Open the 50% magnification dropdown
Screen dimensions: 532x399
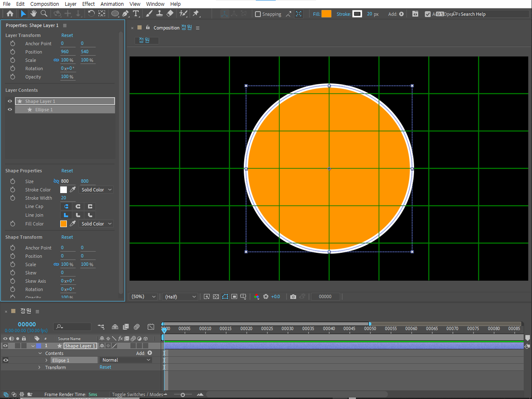tap(144, 296)
